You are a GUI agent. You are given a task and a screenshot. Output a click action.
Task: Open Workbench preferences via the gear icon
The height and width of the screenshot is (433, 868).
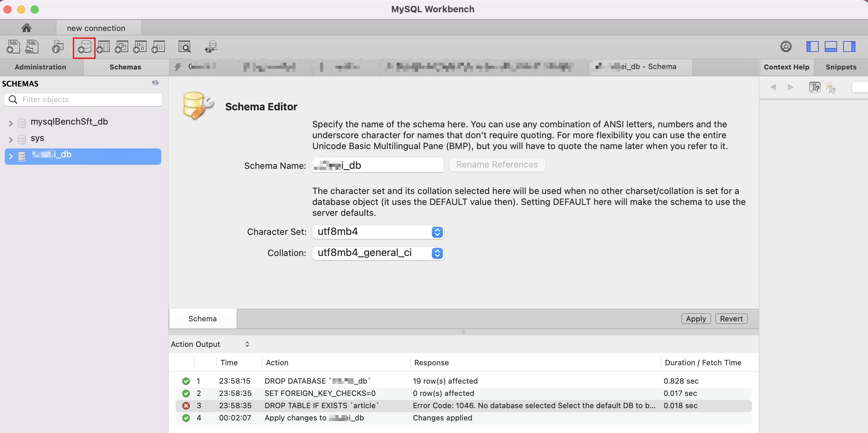point(786,47)
